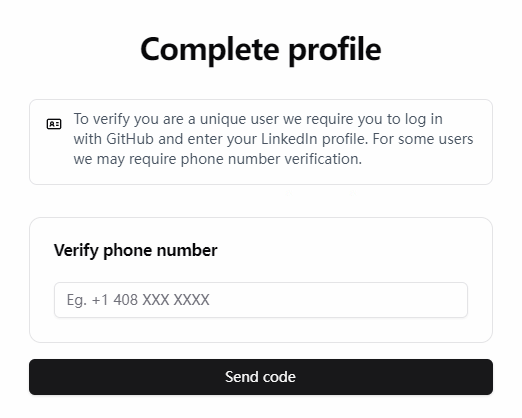This screenshot has height=418, width=522.
Task: Click the word GitHub in the notice
Action: [130, 139]
